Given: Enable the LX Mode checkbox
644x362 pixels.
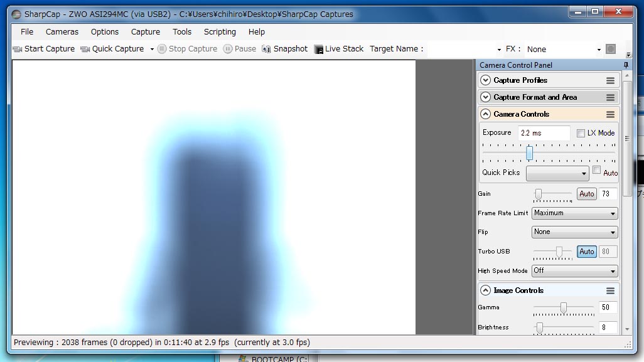Looking at the screenshot, I should 581,133.
